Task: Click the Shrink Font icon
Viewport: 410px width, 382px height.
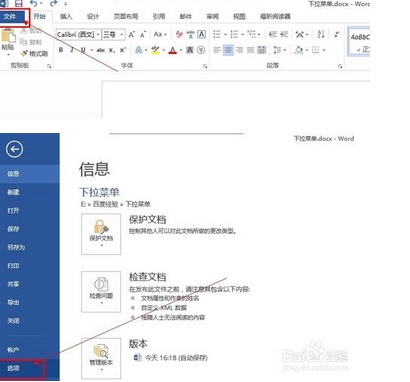Action: pos(143,34)
